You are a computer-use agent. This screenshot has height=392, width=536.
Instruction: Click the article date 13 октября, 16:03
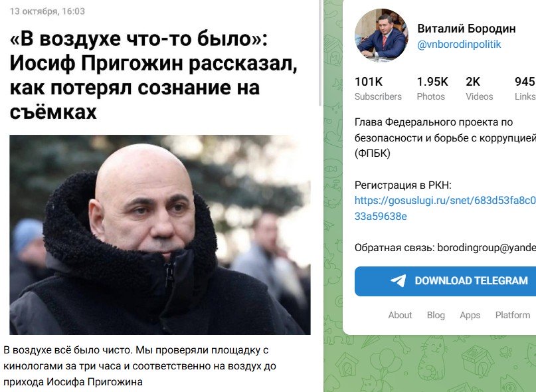(47, 11)
